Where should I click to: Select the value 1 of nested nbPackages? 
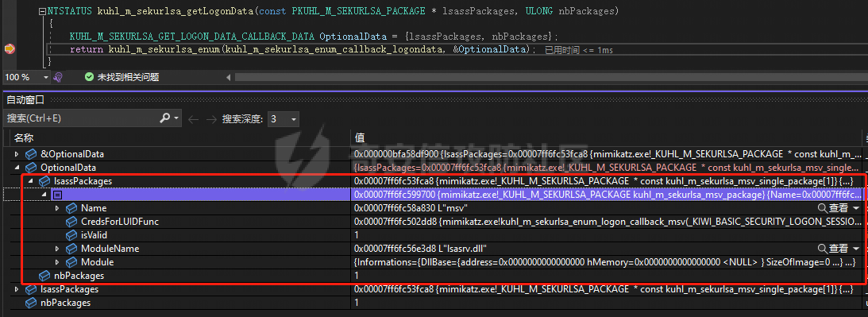pyautogui.click(x=357, y=276)
